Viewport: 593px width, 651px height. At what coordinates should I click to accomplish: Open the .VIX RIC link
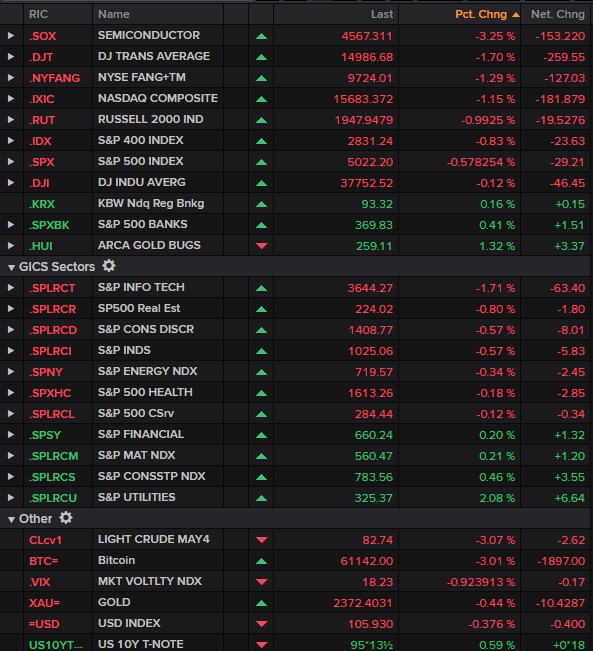(x=39, y=582)
